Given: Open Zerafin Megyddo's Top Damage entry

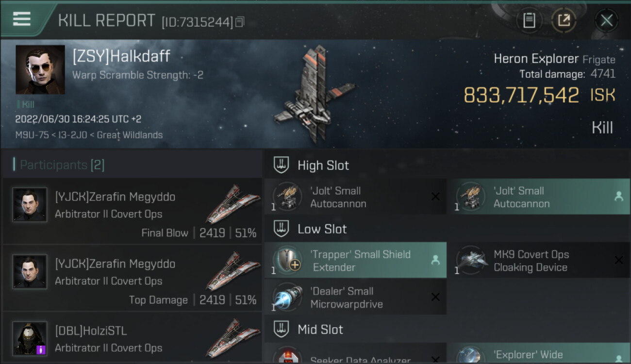Looking at the screenshot, I should coord(132,278).
